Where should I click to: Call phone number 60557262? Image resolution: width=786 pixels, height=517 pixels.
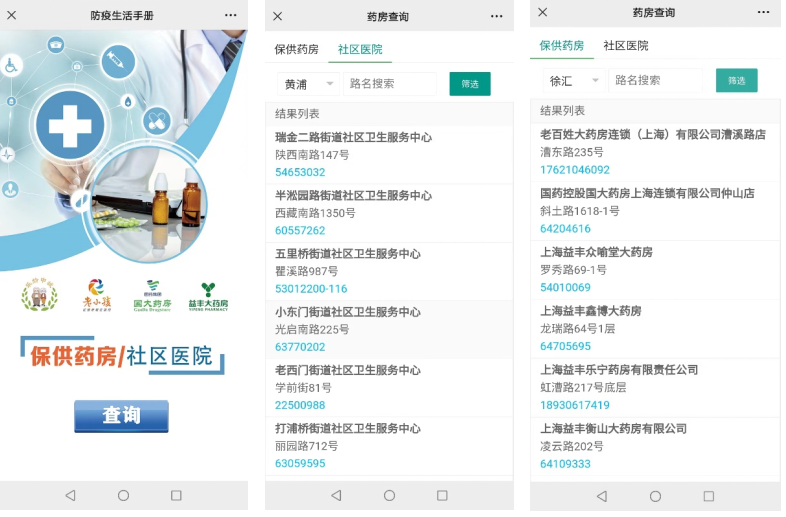tap(300, 230)
